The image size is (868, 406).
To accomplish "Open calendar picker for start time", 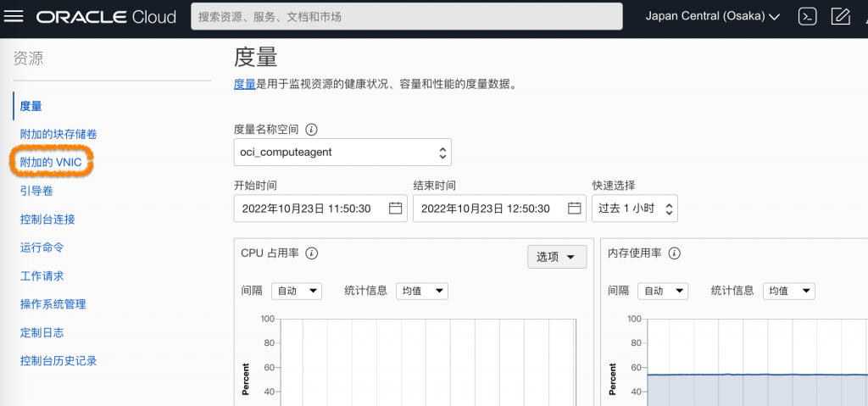I will coord(395,209).
